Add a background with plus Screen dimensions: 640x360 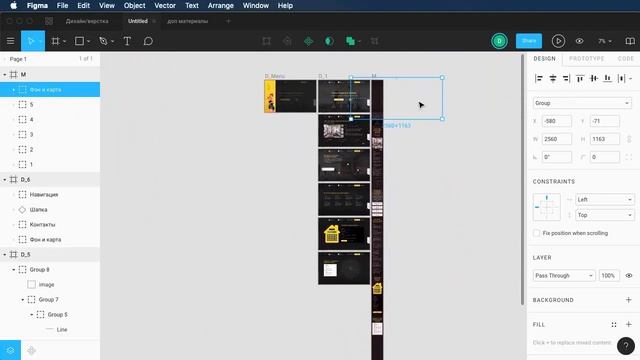[629, 300]
